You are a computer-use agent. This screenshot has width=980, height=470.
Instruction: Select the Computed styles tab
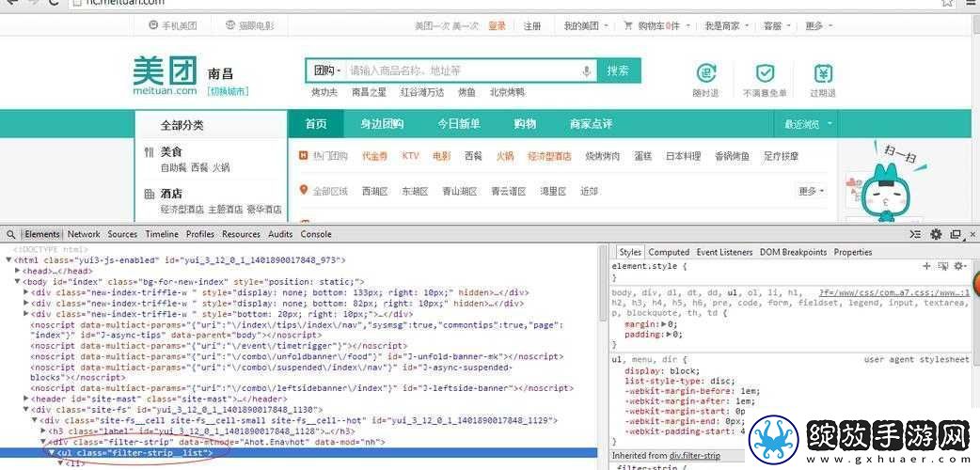(x=669, y=253)
